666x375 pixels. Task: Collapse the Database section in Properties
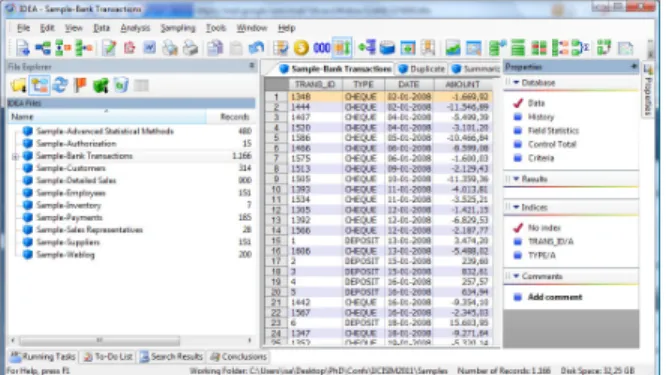coord(516,82)
